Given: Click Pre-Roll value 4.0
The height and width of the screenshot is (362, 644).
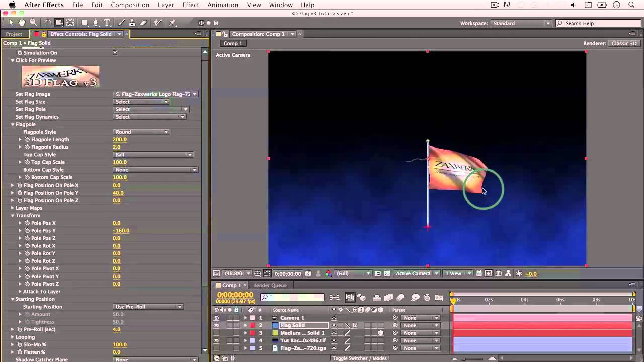Looking at the screenshot, I should 116,329.
